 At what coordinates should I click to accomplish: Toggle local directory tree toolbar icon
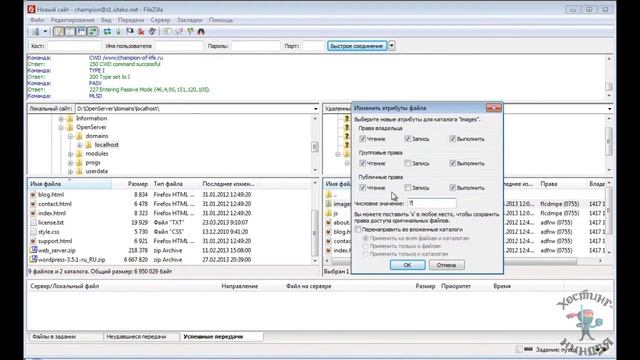(x=70, y=31)
